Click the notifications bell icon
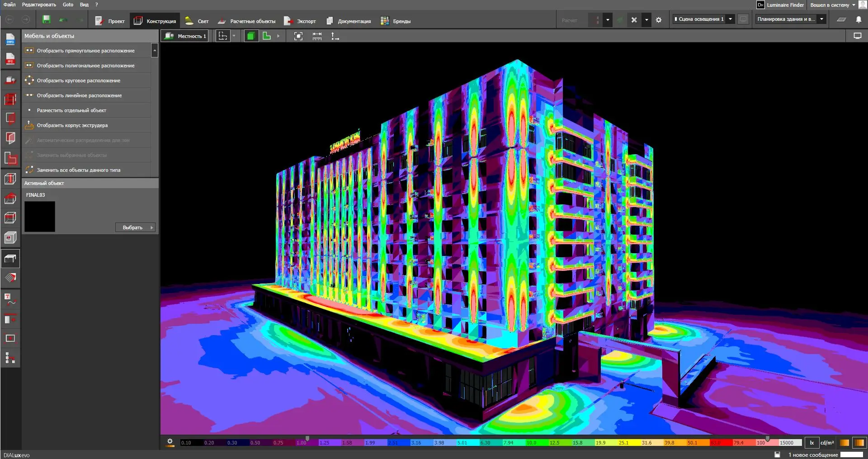The image size is (868, 459). coord(859,19)
